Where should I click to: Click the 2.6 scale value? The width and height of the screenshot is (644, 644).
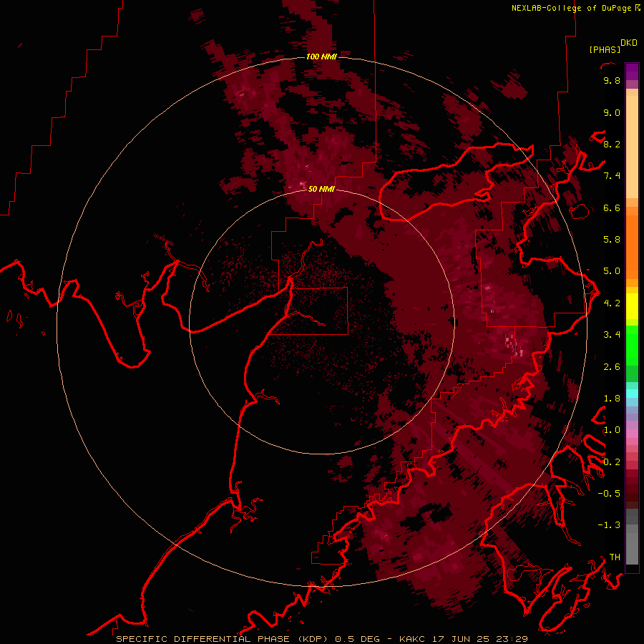(612, 367)
